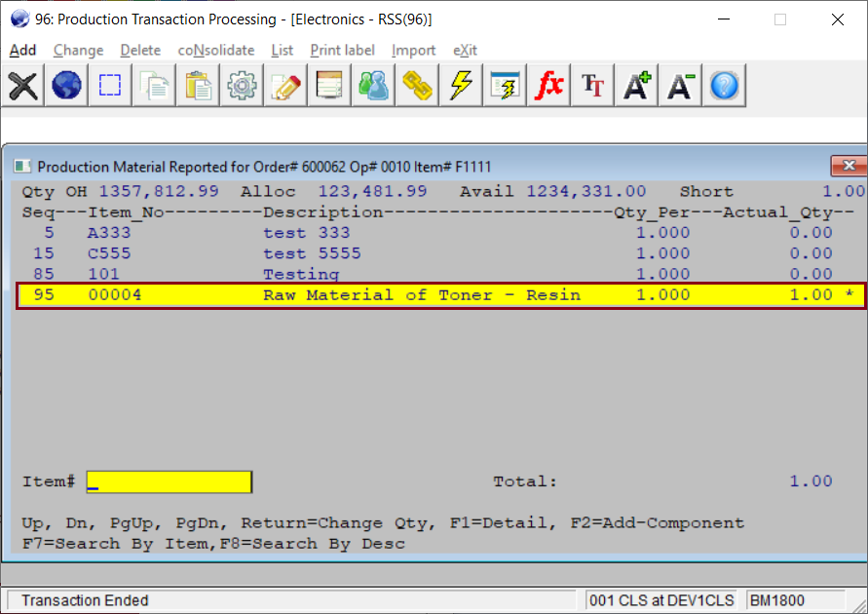Open the Add menu

click(22, 50)
